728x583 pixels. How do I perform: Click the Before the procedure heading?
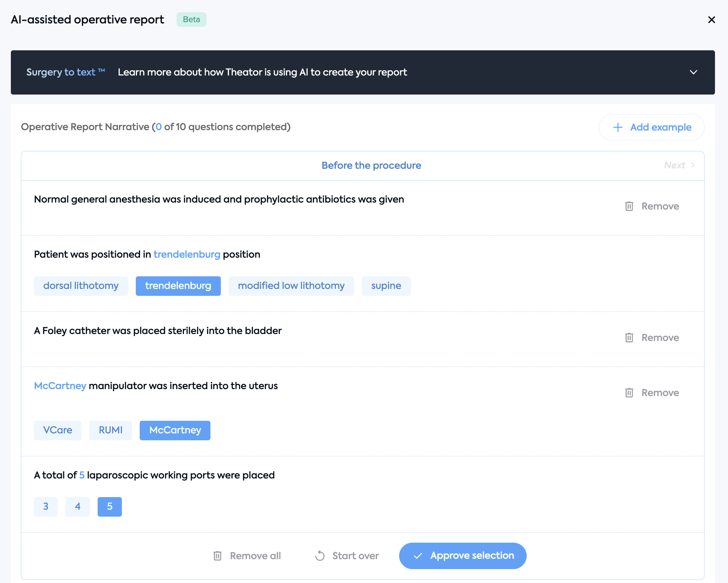pyautogui.click(x=371, y=165)
